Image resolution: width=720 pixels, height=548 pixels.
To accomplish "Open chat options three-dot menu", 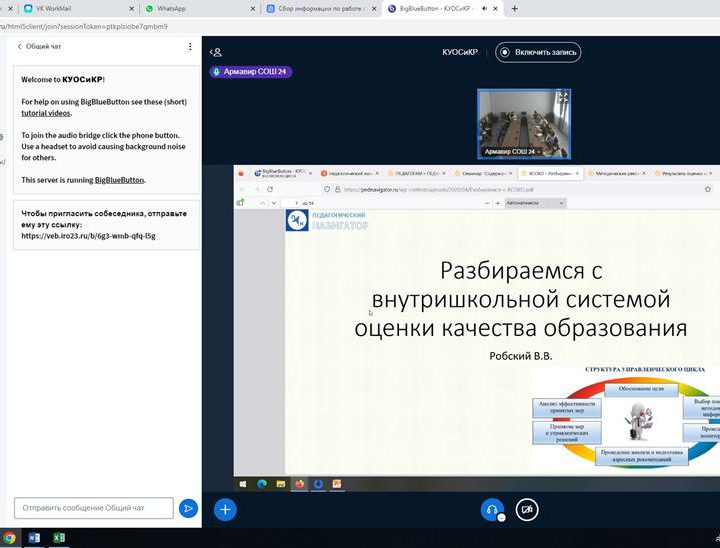I will [190, 47].
